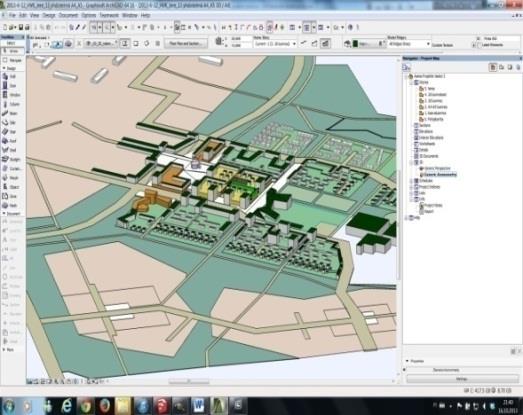Click the Print icon in the toolbar

(x=27, y=27)
